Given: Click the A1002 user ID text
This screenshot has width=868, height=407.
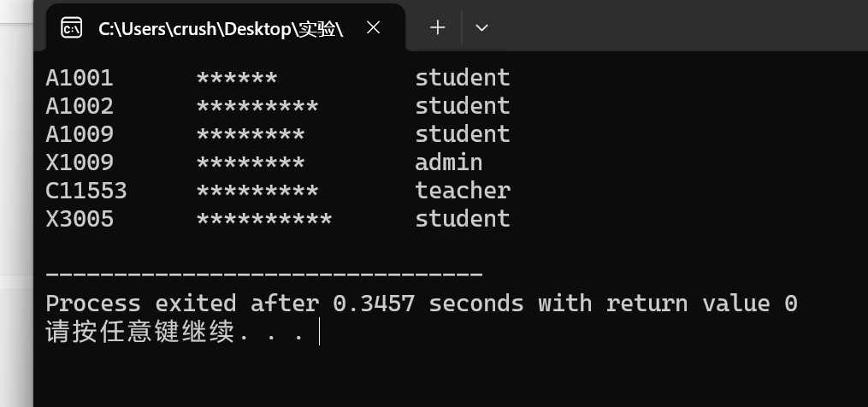Looking at the screenshot, I should (80, 106).
